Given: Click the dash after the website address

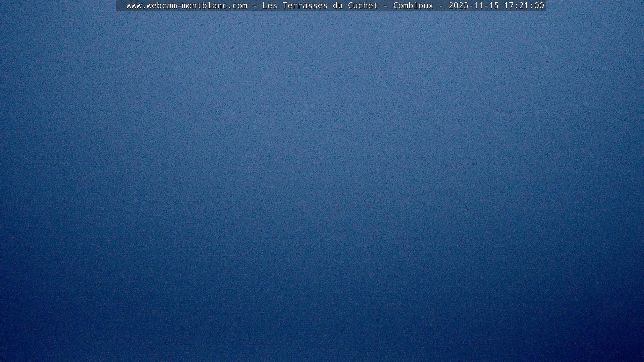Looking at the screenshot, I should (x=255, y=6).
